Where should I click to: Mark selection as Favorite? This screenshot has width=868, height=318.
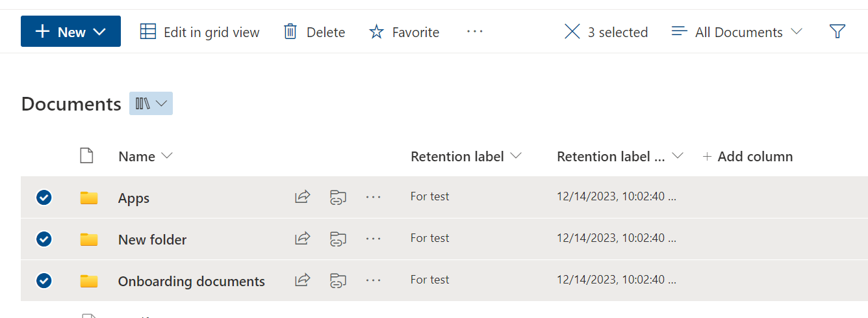pos(404,32)
